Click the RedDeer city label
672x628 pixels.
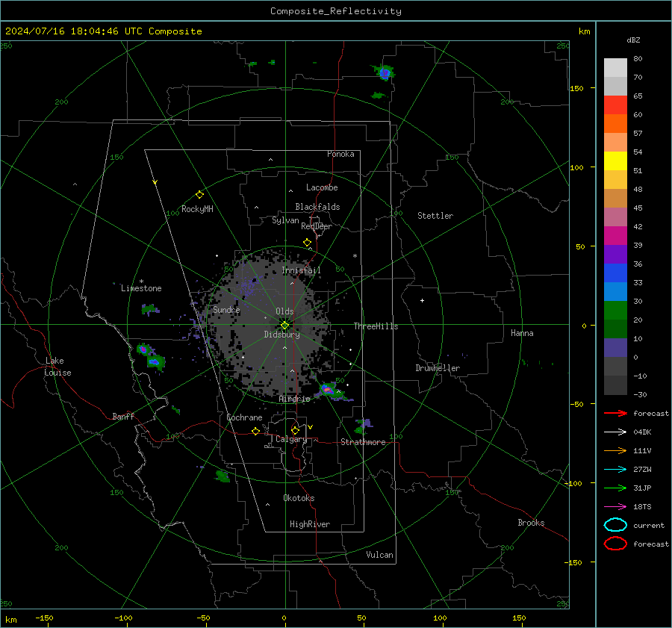(x=317, y=226)
